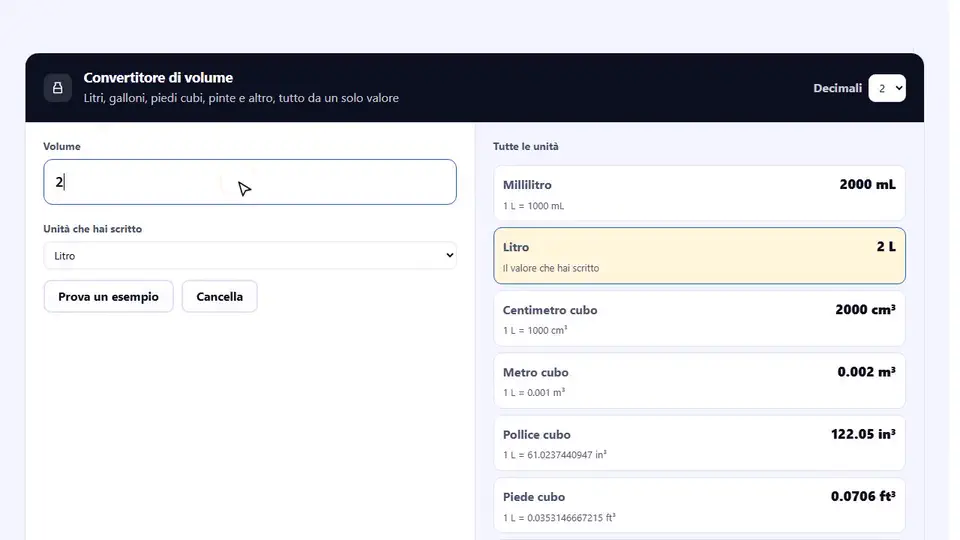The height and width of the screenshot is (540, 960).
Task: Select the Metro cubo result card
Action: pos(699,381)
